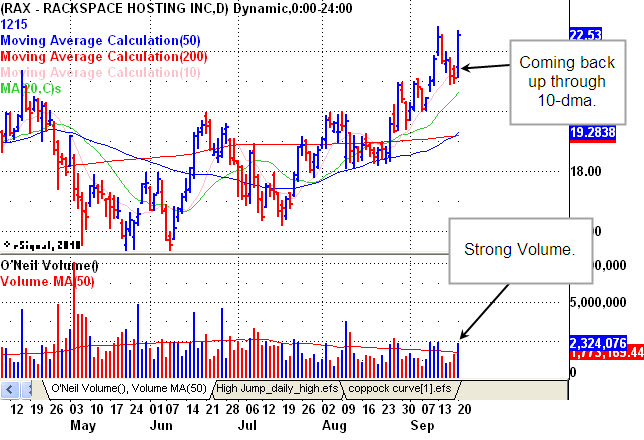Click the Sep month label on time axis

click(422, 425)
